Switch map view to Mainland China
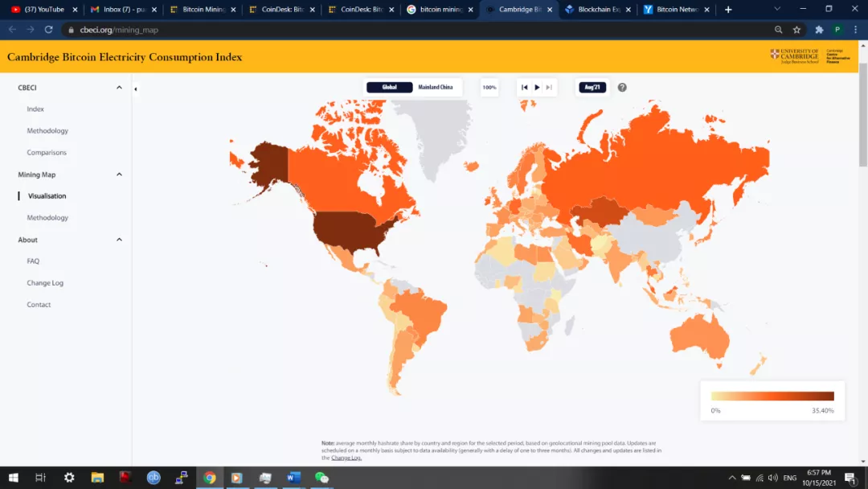868x489 pixels. (436, 87)
